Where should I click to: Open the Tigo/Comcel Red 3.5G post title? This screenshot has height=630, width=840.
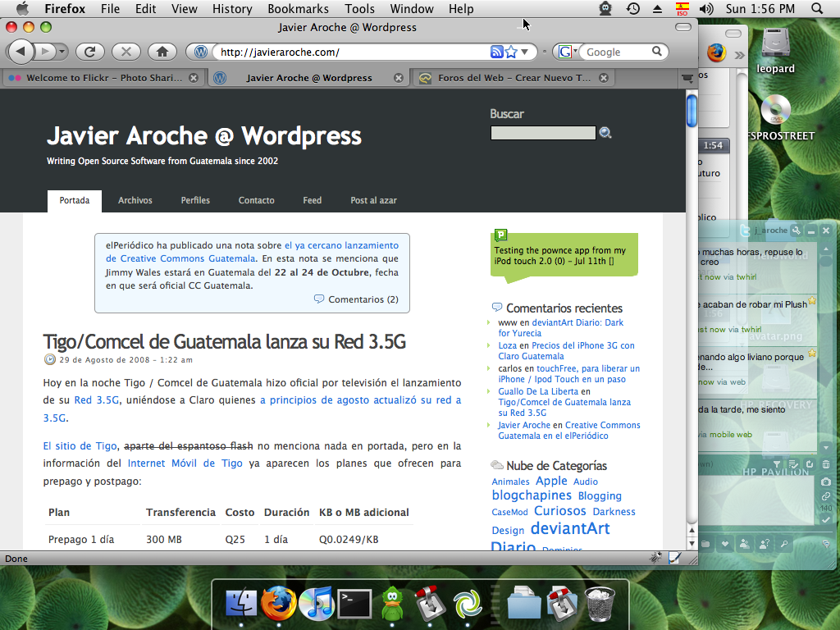pos(225,341)
